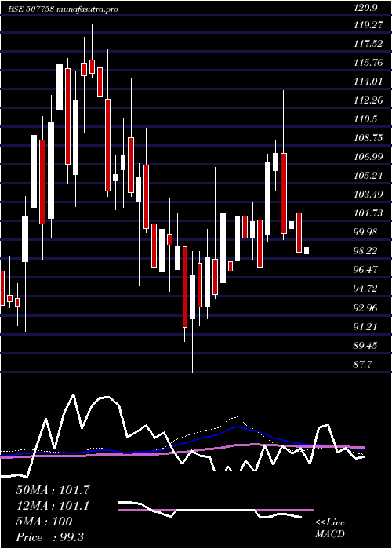Screen dimensions: 392x549
Task: Click the Price : 99.3 readout
Action: [x=50, y=536]
